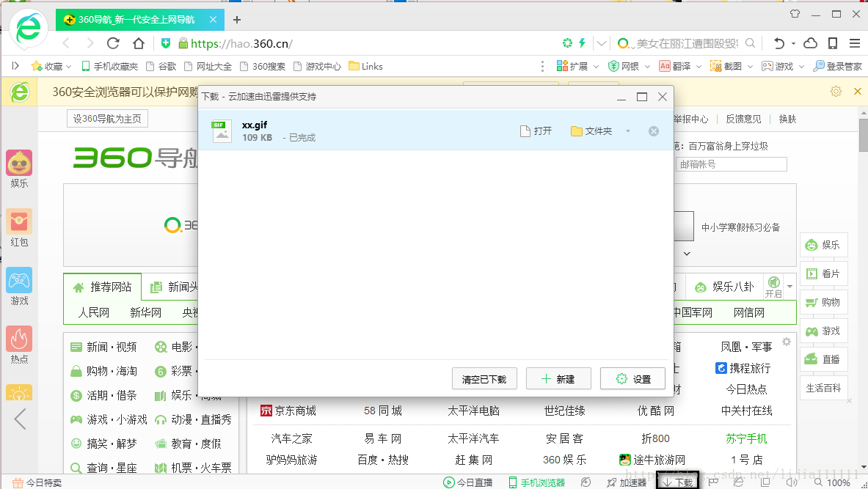Collapse the left sidebar with arrow

pos(20,419)
